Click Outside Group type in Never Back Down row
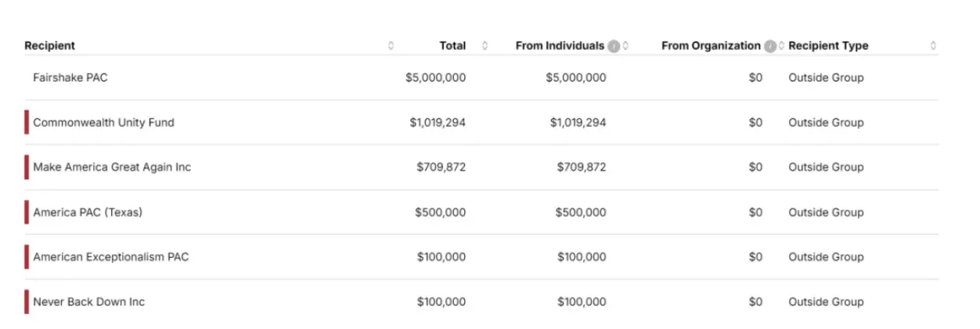980x329 pixels. click(x=826, y=302)
